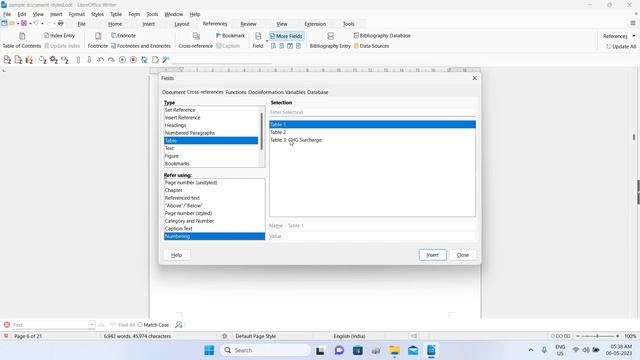Select 'Bookmarks' in Type list
Screen dimensions: 640x360
[211, 164]
